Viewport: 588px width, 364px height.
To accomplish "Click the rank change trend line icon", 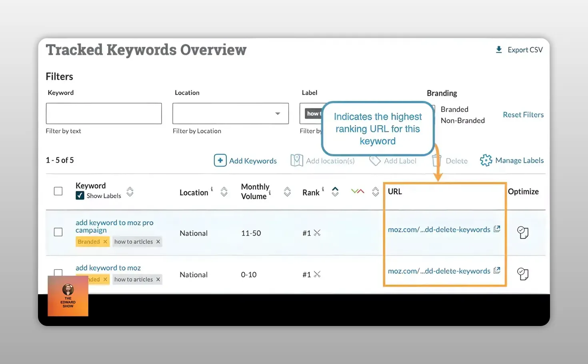I will (358, 192).
